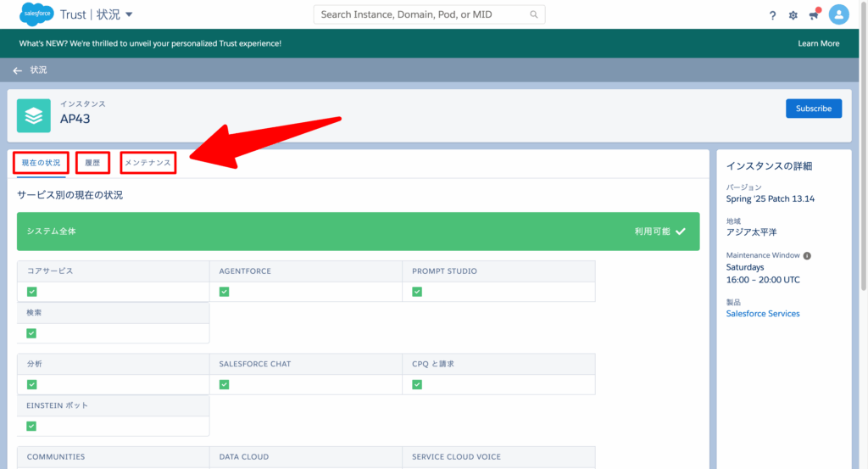
Task: Switch to the 履歴 tab
Action: pyautogui.click(x=92, y=163)
